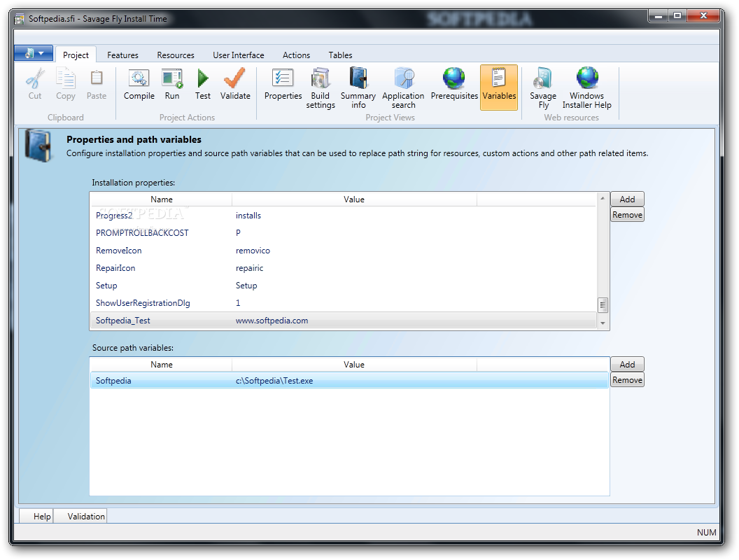
Task: Click the repairic value cell
Action: 249,267
